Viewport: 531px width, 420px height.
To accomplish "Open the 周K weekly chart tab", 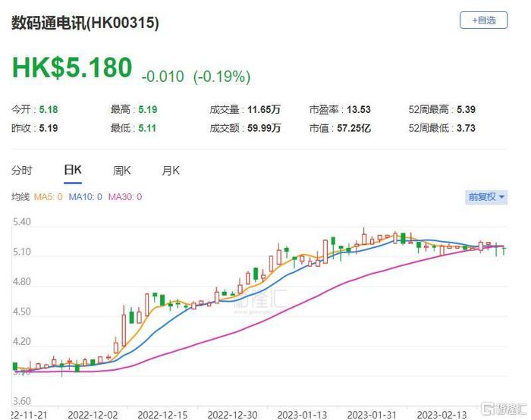I will pos(122,171).
